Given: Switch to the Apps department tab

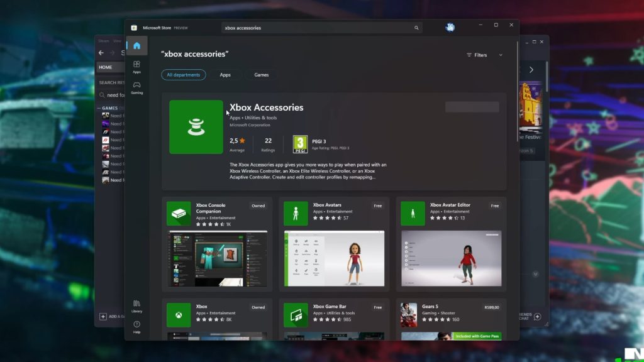Looking at the screenshot, I should pyautogui.click(x=225, y=75).
